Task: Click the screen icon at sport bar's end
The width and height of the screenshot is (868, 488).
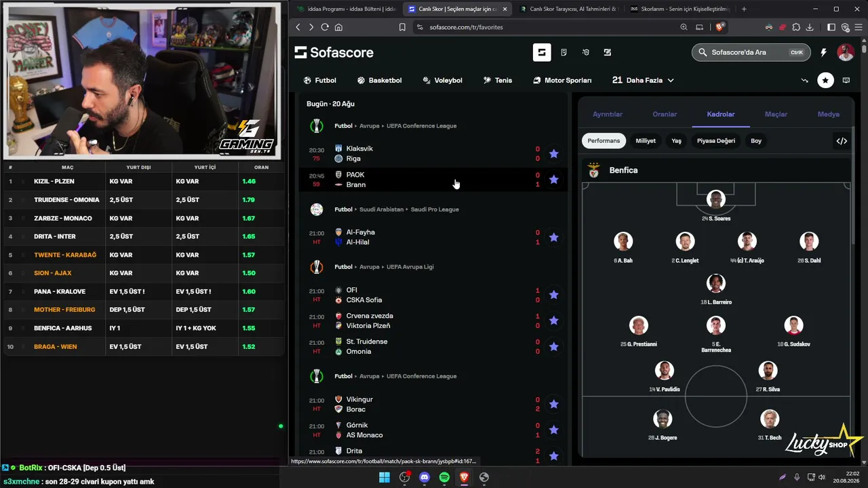Action: click(846, 80)
